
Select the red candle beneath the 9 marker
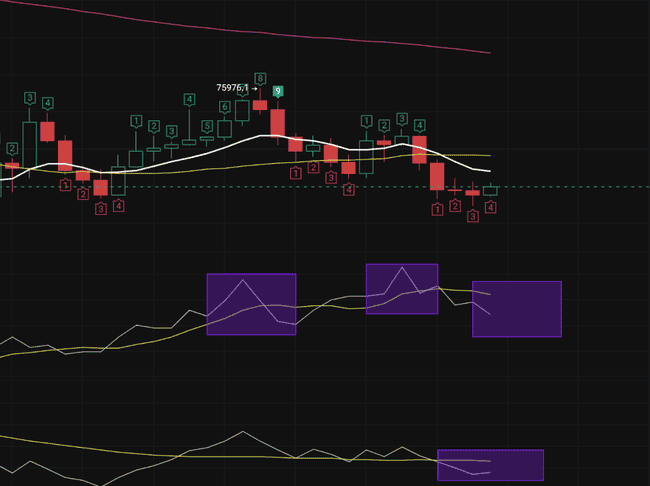pyautogui.click(x=277, y=122)
